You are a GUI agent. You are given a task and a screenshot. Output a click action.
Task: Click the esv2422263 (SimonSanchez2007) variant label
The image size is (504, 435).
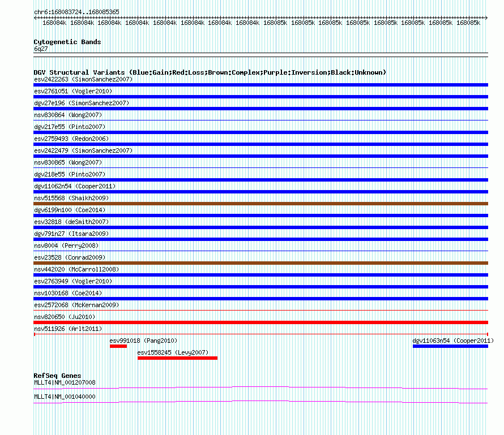pos(83,79)
